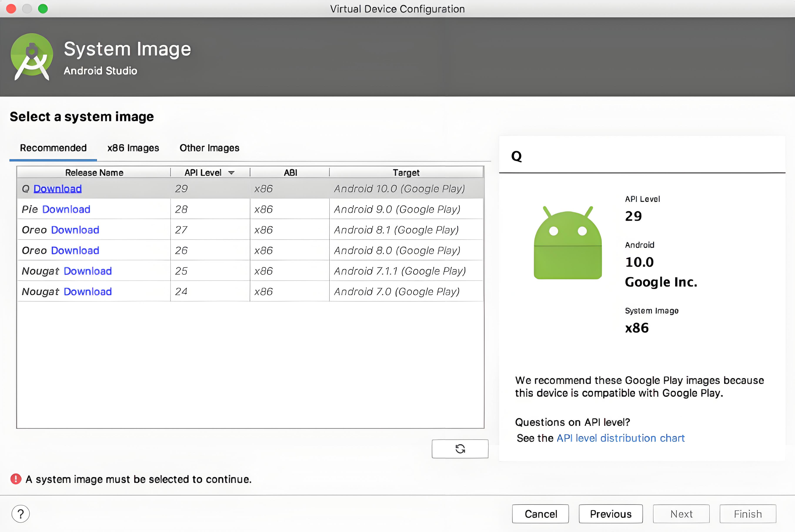Sort by the Release Name column header
This screenshot has height=532, width=795.
94,173
